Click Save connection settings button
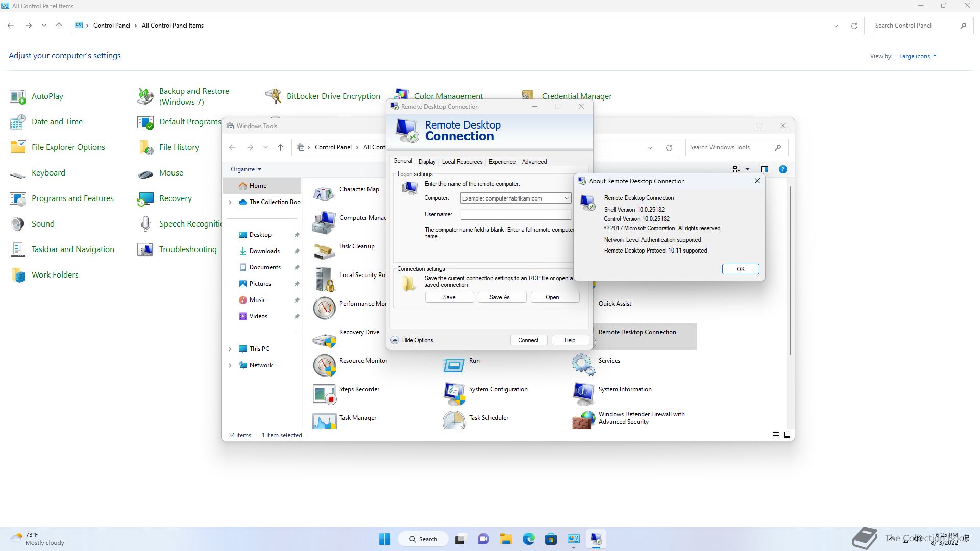This screenshot has height=551, width=980. 449,297
